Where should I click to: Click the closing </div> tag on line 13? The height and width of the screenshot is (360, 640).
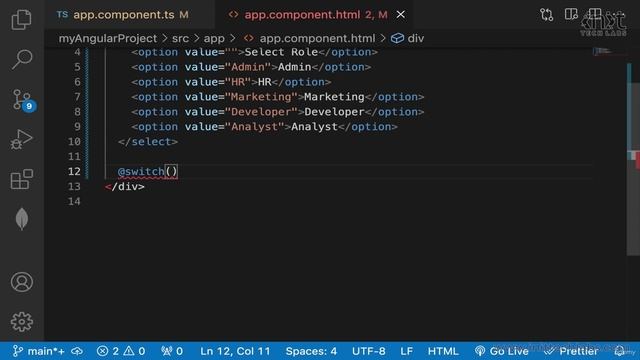125,187
